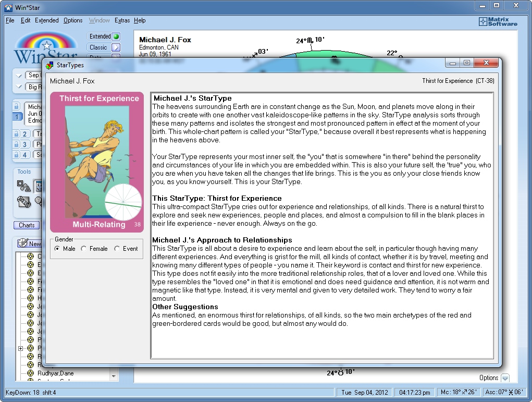Click the green Extended indicator light
The height and width of the screenshot is (402, 532).
point(116,36)
